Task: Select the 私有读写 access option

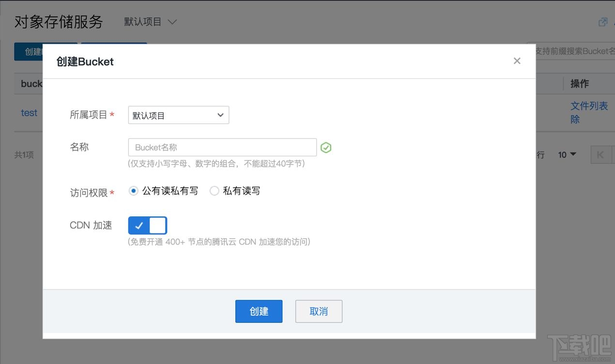Action: [x=215, y=191]
